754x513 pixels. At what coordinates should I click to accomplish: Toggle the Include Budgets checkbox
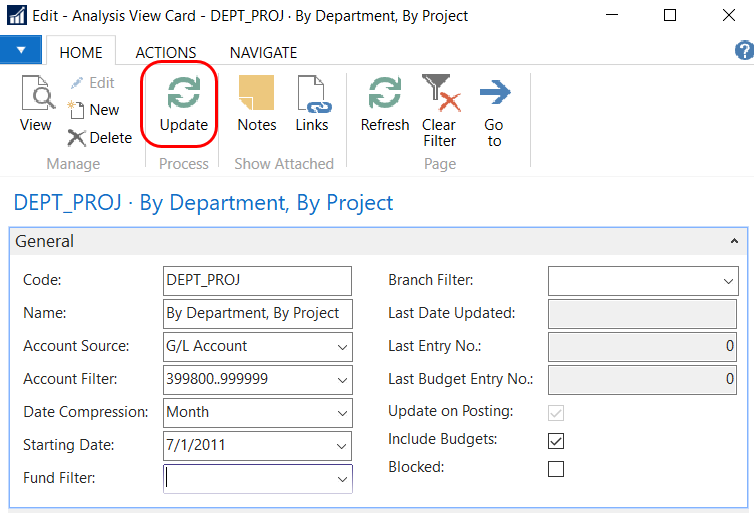coord(556,440)
